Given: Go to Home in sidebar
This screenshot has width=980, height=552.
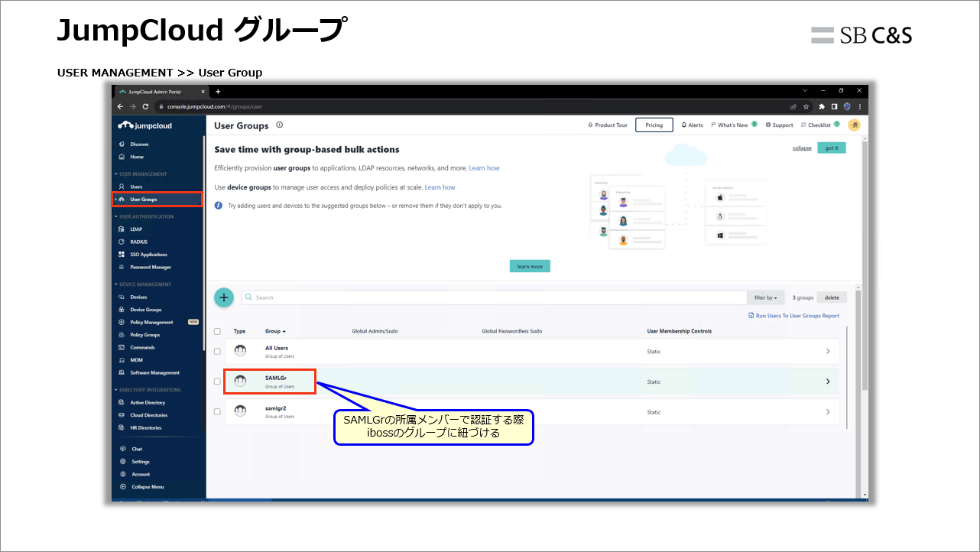Looking at the screenshot, I should [x=136, y=157].
